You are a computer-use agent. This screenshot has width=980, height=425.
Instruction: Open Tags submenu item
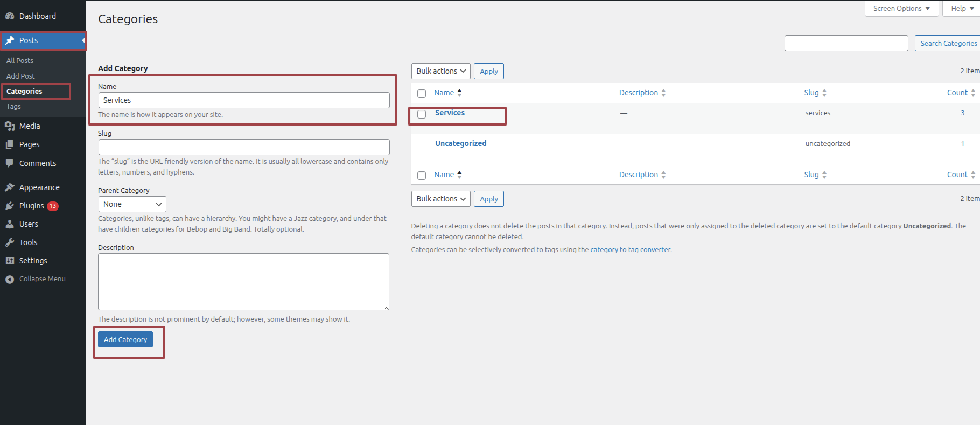(14, 107)
